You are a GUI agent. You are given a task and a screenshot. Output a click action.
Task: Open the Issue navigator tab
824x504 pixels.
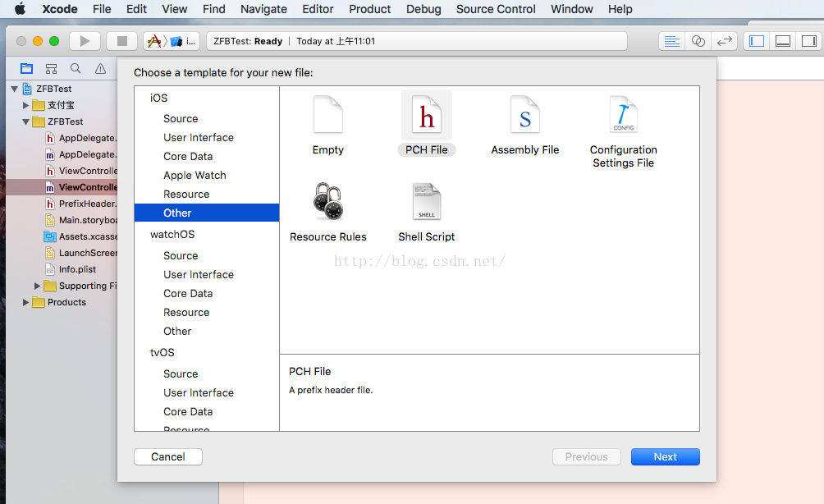tap(100, 68)
